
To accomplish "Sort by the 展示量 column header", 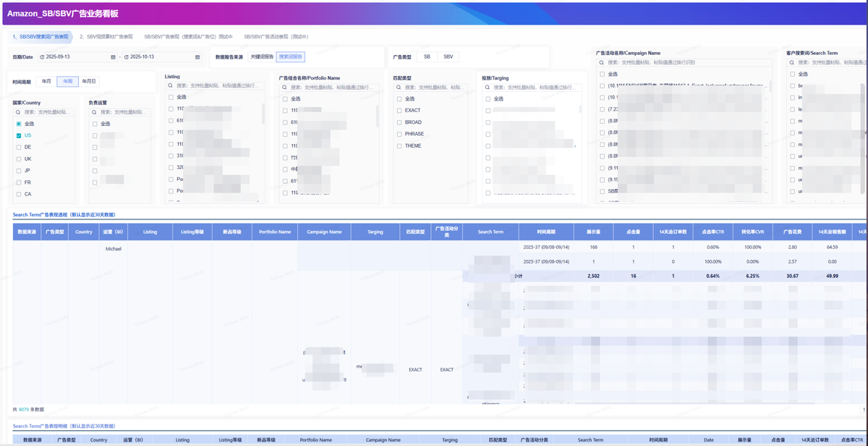I will tap(584, 232).
